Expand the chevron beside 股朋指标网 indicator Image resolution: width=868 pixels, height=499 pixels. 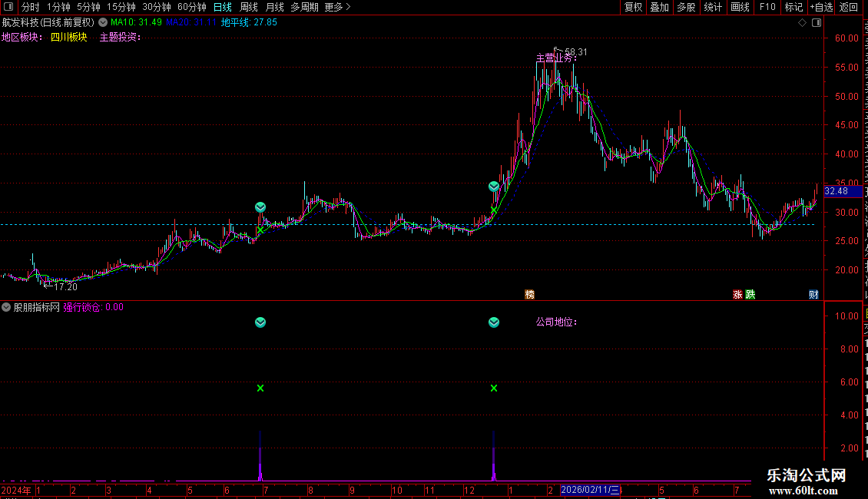pyautogui.click(x=6, y=307)
